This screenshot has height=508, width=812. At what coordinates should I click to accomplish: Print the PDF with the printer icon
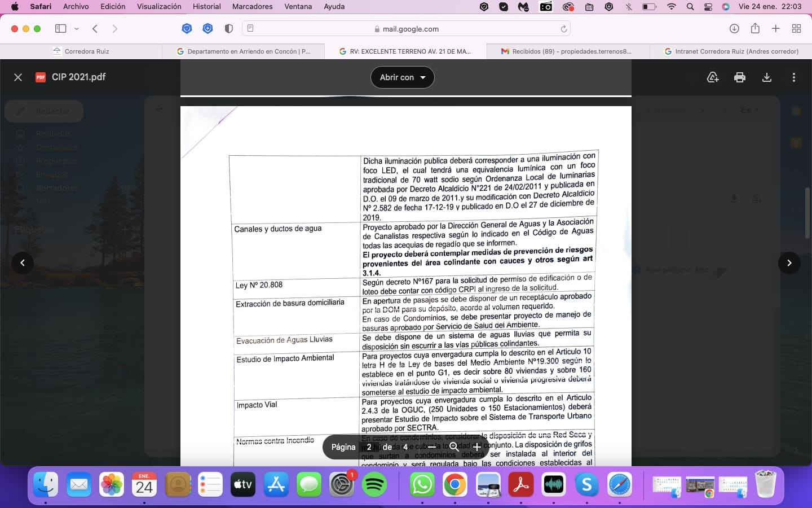click(x=740, y=77)
